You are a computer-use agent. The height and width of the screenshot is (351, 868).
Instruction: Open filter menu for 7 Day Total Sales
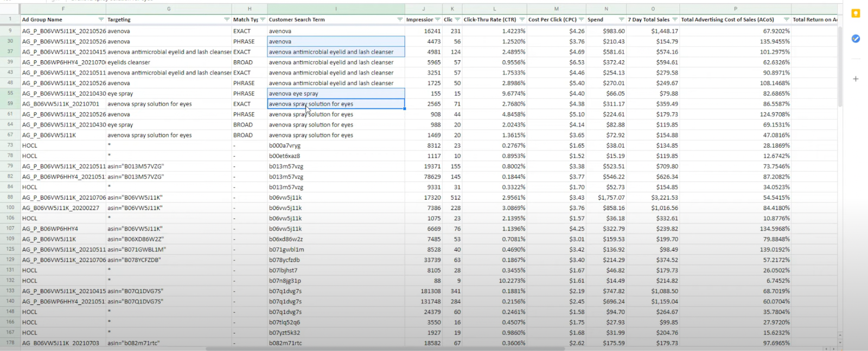(x=675, y=20)
